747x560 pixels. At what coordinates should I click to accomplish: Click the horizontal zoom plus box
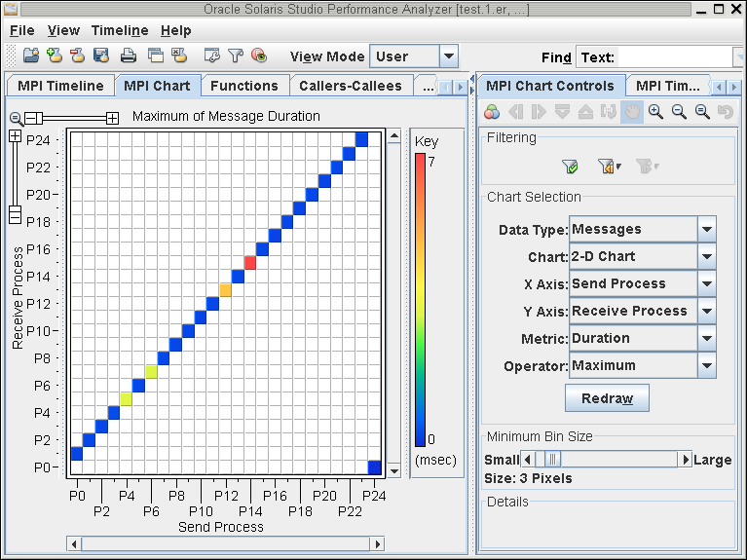pyautogui.click(x=112, y=118)
